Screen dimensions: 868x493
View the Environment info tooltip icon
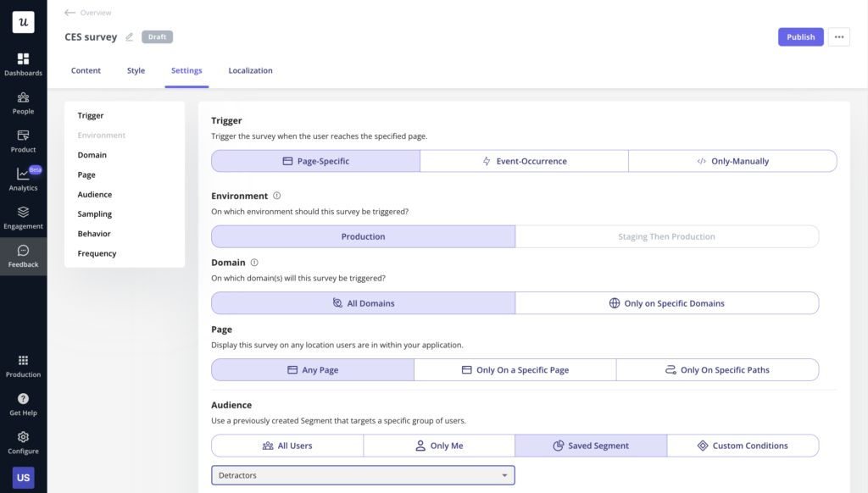pos(278,196)
